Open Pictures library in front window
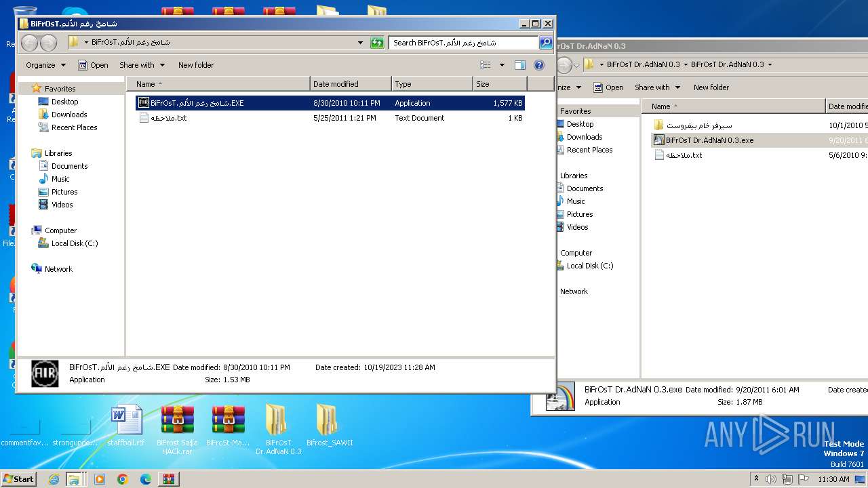Image resolution: width=868 pixels, height=488 pixels. point(64,192)
